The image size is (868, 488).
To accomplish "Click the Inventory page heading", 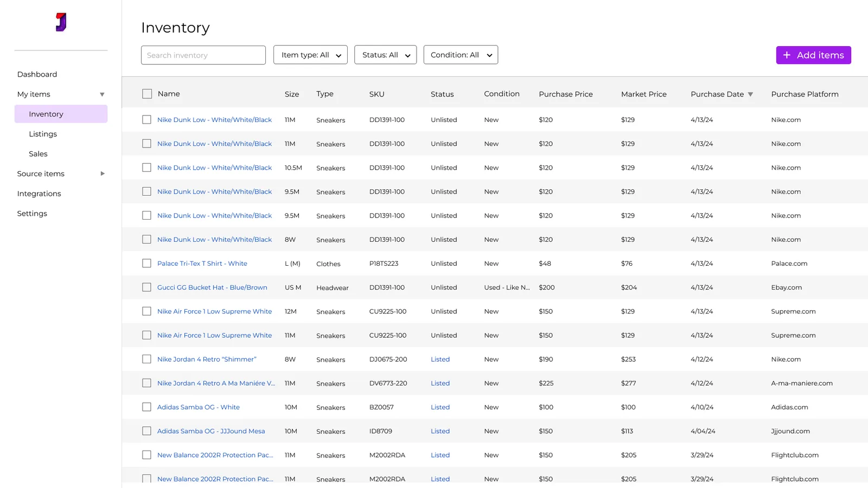I will 175,28.
